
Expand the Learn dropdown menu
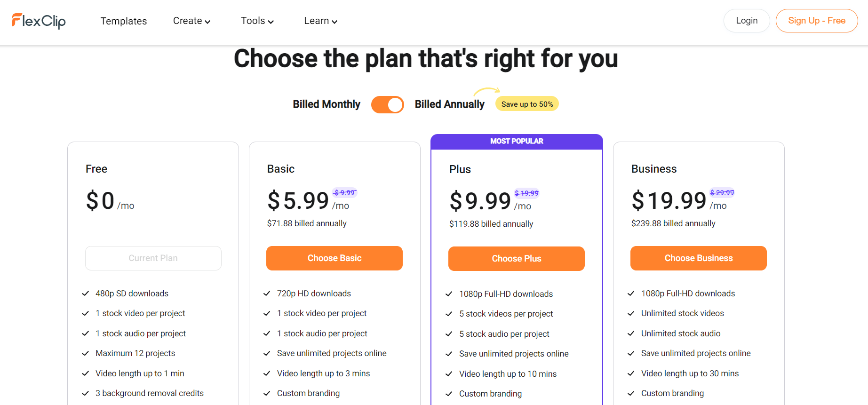click(x=320, y=21)
